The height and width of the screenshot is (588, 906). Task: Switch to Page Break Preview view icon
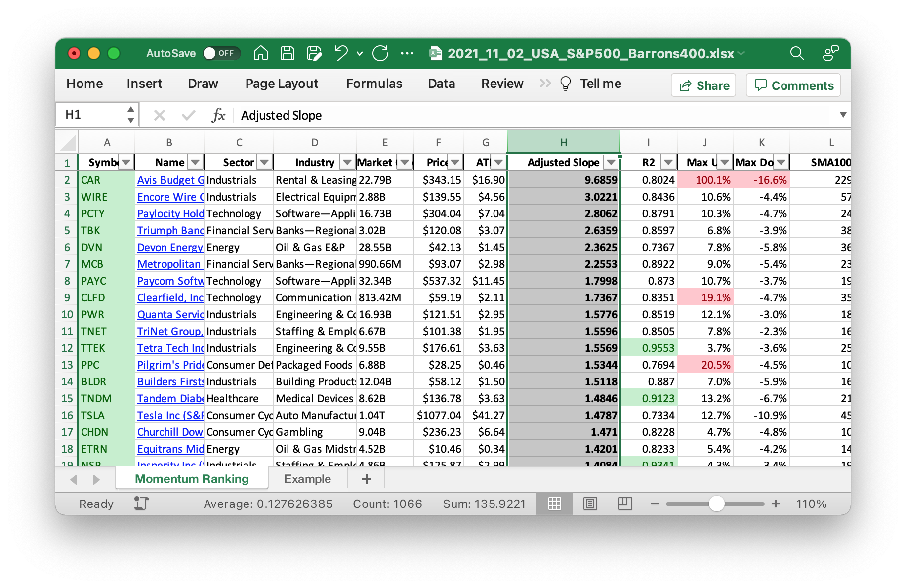pos(625,504)
